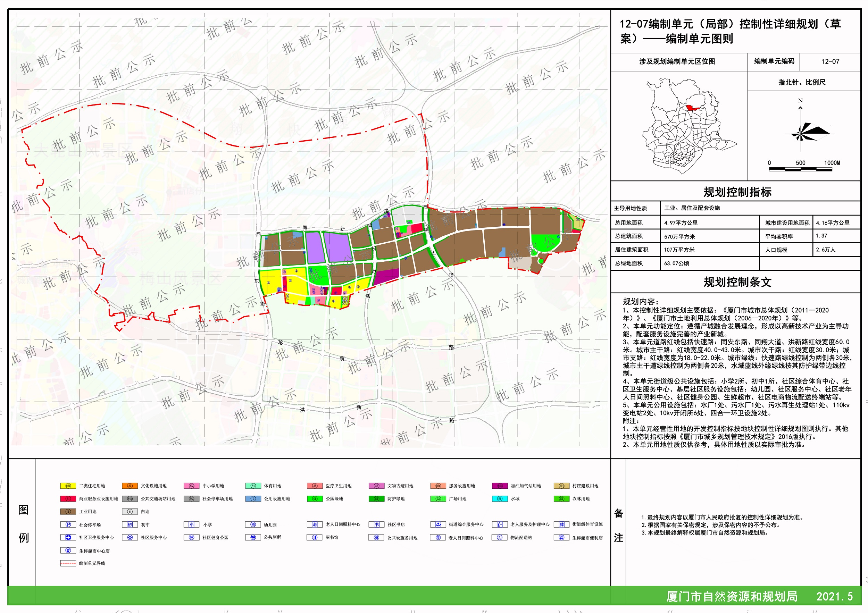Click the brown 工业用地 swatch
The image size is (868, 613).
coord(68,512)
